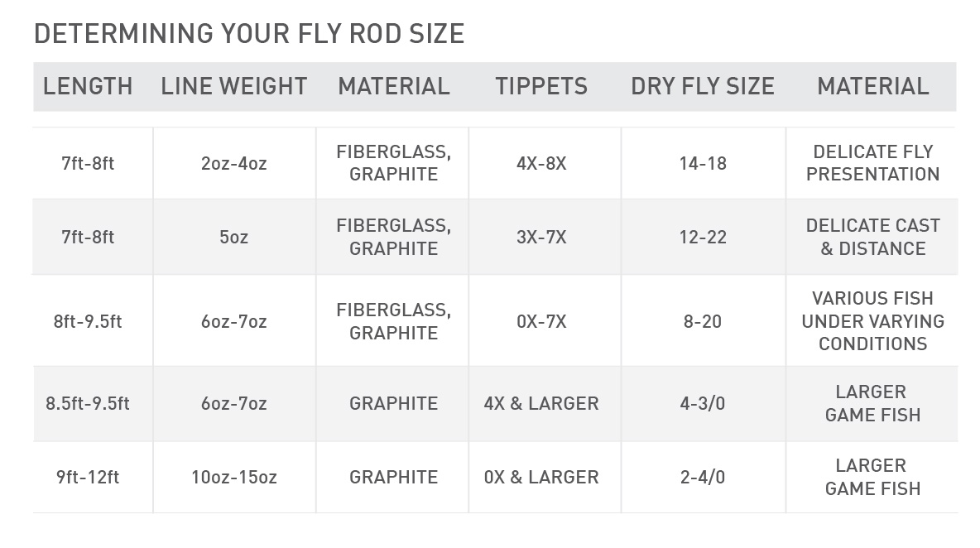Screen dimensions: 980x548
Task: Click the "4X & LARGER" tippets cell
Action: tap(541, 404)
